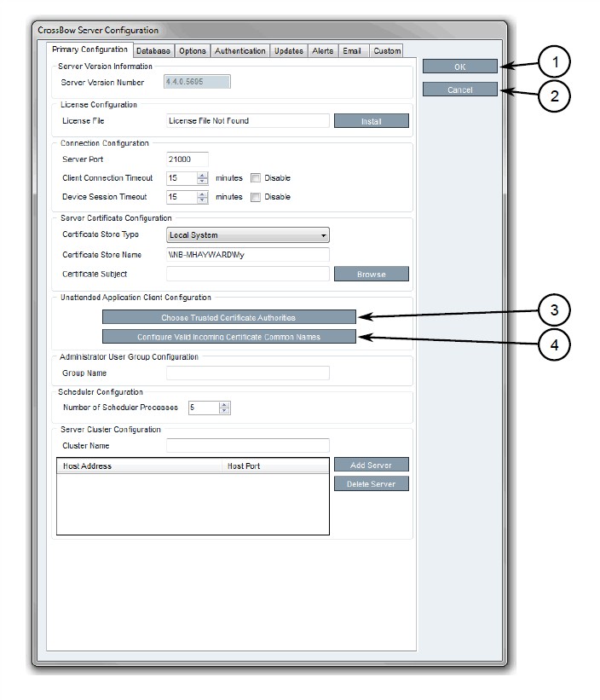Click the Delete Server button

(x=371, y=484)
